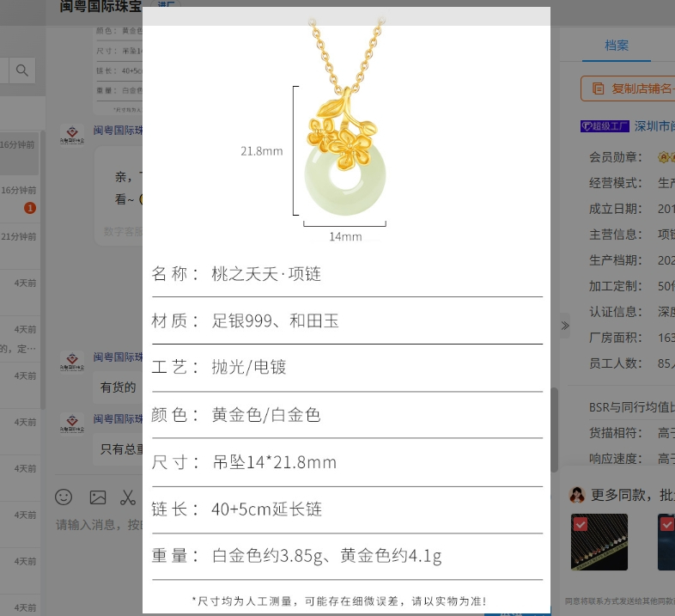Click the 复制店铺名 button
The image size is (675, 616).
pos(628,88)
